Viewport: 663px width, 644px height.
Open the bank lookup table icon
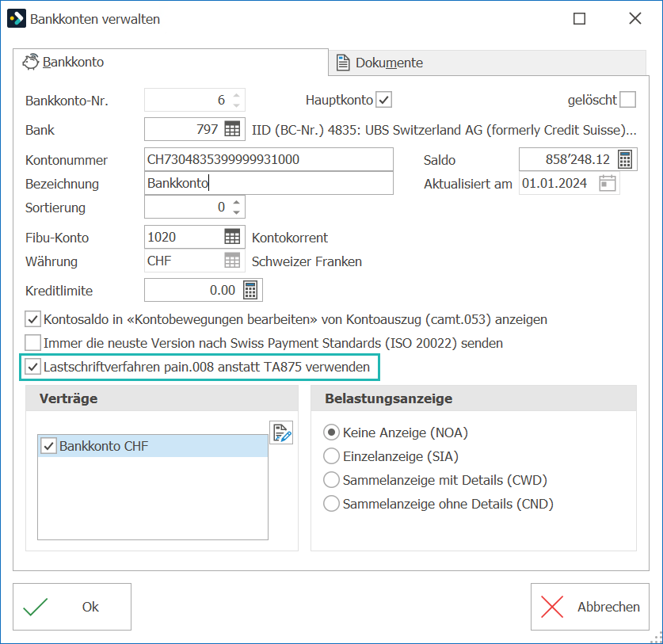point(232,129)
